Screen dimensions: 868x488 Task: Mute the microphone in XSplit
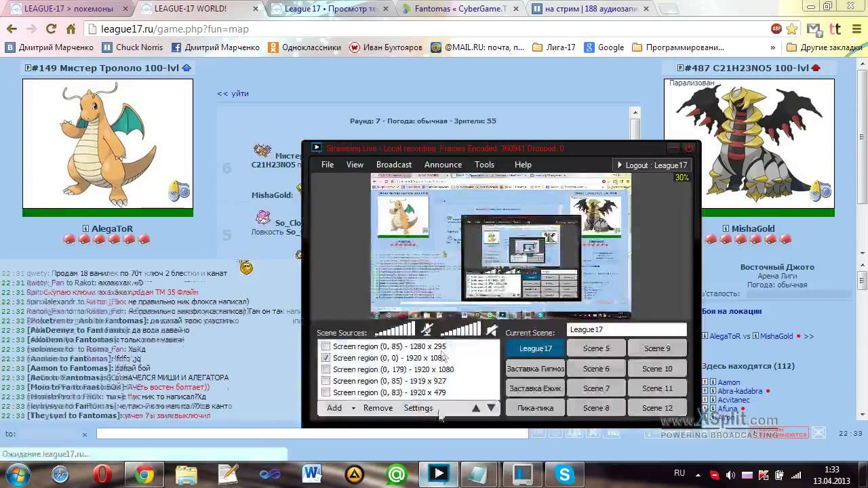point(427,330)
